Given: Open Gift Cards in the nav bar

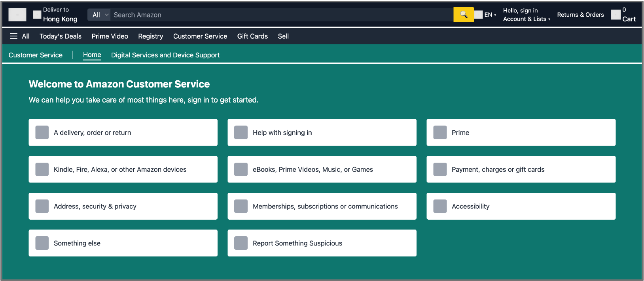Looking at the screenshot, I should tap(252, 36).
